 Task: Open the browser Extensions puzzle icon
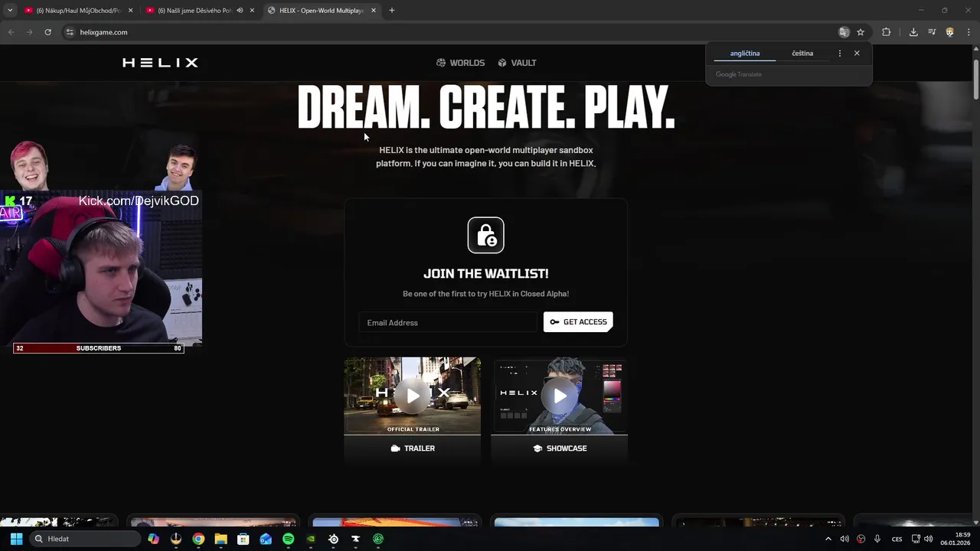[887, 32]
